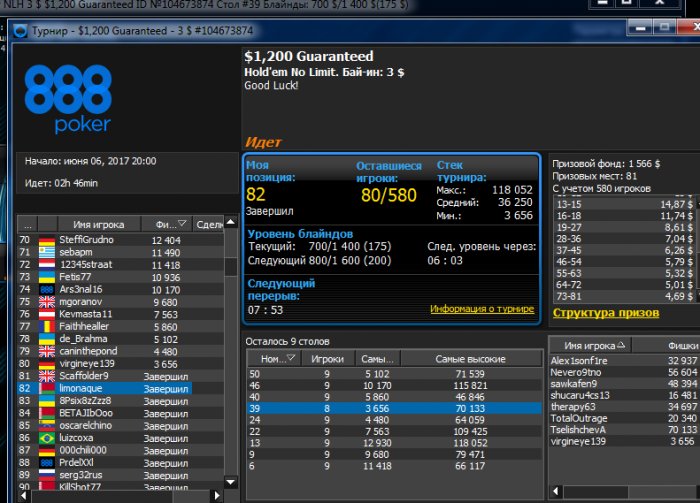Image resolution: width=700 pixels, height=503 pixels.
Task: Sort tables by Самые низкие column header
Action: tap(378, 358)
